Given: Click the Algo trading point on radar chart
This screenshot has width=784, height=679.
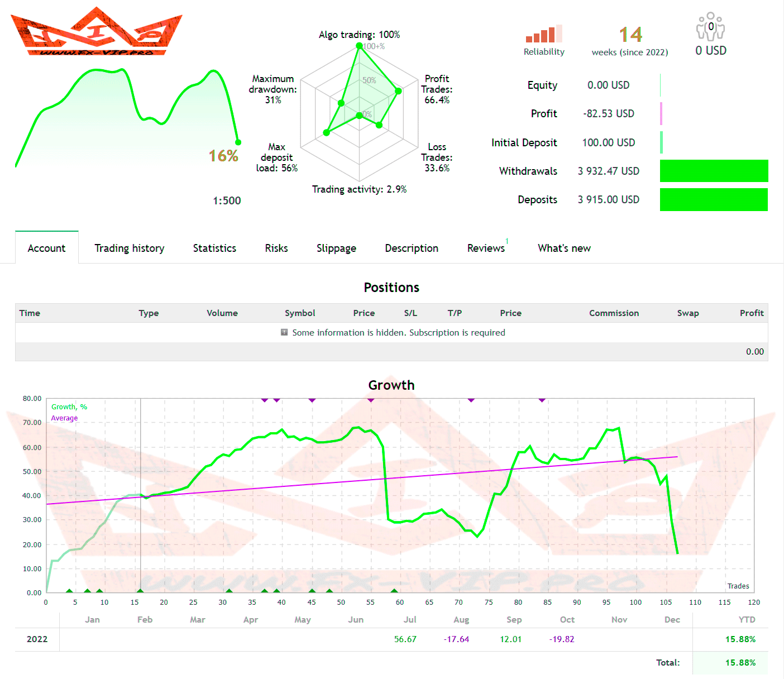Looking at the screenshot, I should 359,46.
